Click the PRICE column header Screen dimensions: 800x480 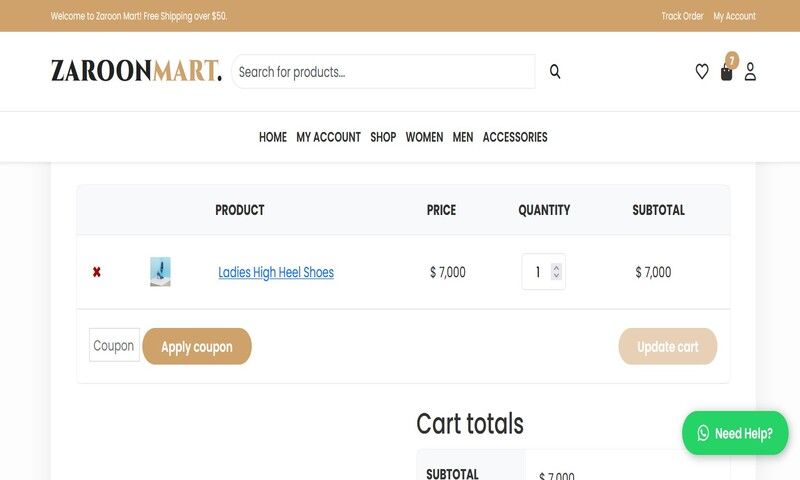(441, 210)
